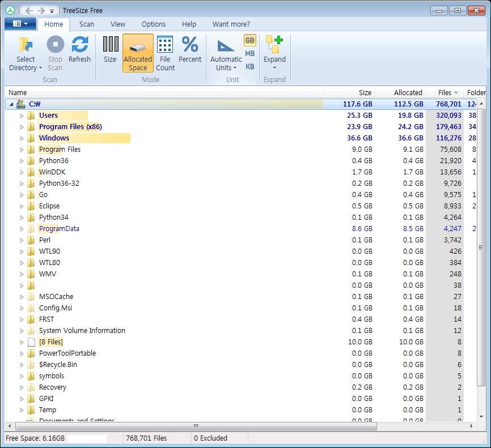Screen dimensions: 491x448
Task: Expand the ProgramData folder
Action: point(22,229)
